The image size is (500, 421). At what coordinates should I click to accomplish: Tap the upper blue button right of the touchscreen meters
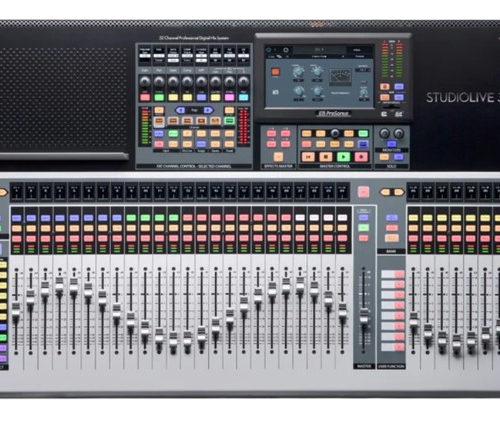(x=399, y=87)
